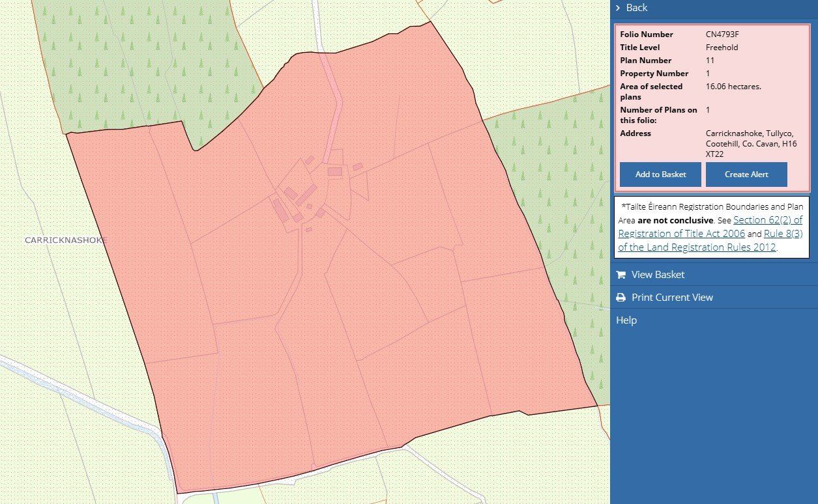Open the Help section
818x504 pixels.
pos(626,320)
